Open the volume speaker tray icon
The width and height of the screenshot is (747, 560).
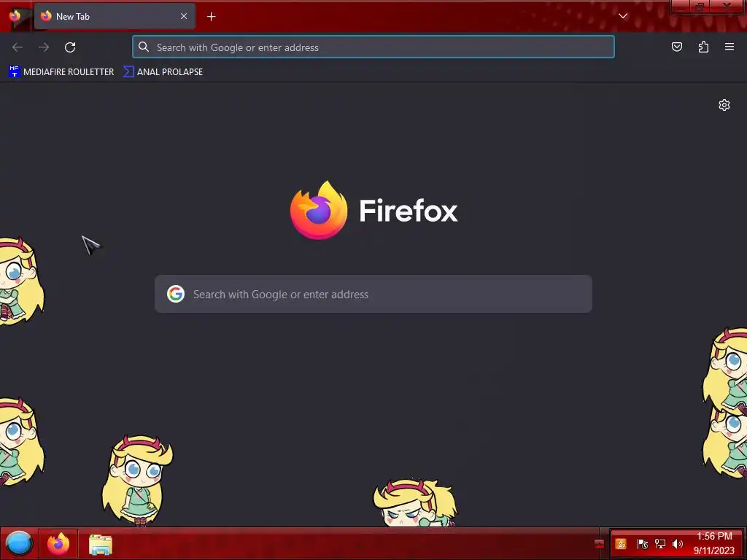pyautogui.click(x=677, y=544)
